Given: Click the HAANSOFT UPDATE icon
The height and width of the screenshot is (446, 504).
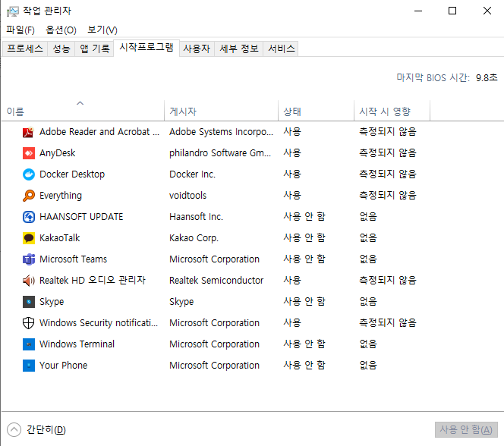Looking at the screenshot, I should coord(28,217).
